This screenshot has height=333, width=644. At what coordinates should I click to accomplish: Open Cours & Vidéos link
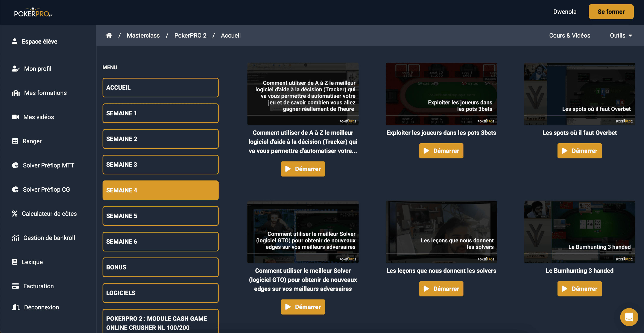coord(569,35)
